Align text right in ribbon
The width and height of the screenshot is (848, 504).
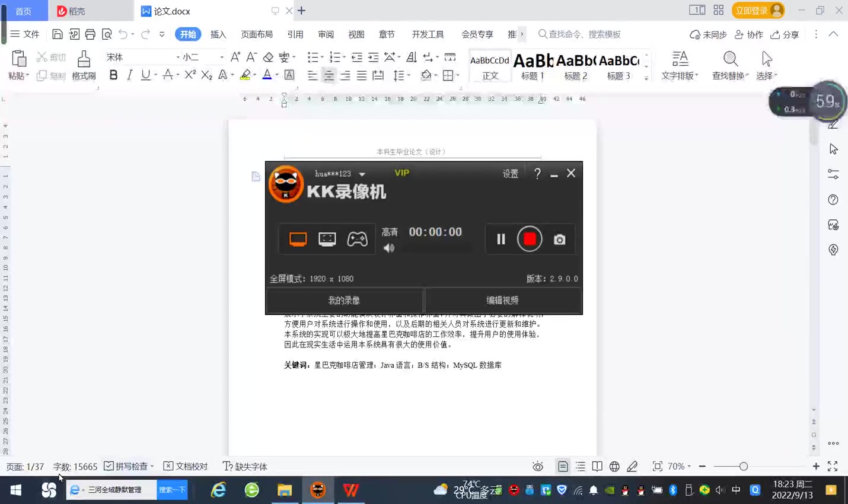345,75
